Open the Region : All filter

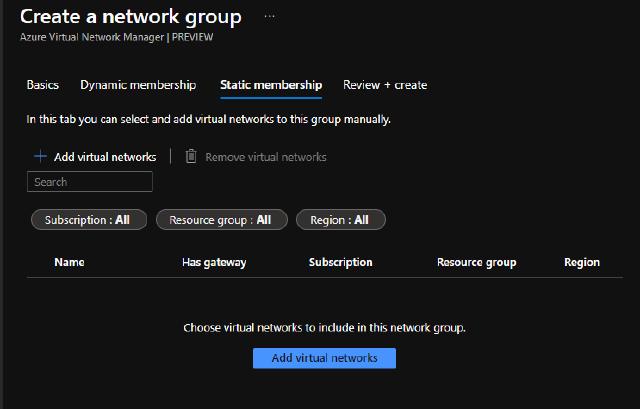coord(340,220)
